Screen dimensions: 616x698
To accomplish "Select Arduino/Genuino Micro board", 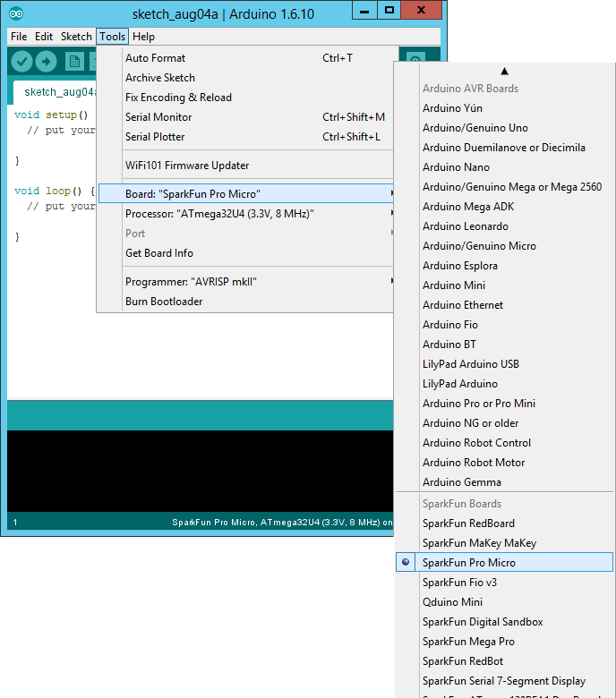I will (x=504, y=246).
